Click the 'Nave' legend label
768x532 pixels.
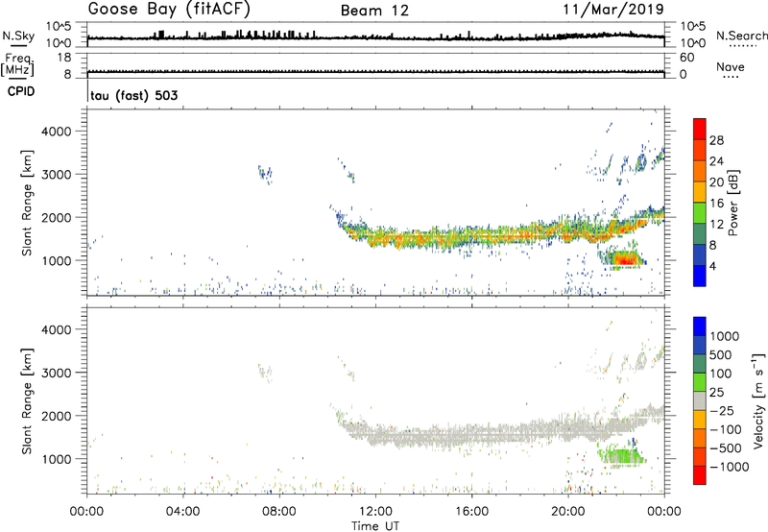tap(731, 66)
